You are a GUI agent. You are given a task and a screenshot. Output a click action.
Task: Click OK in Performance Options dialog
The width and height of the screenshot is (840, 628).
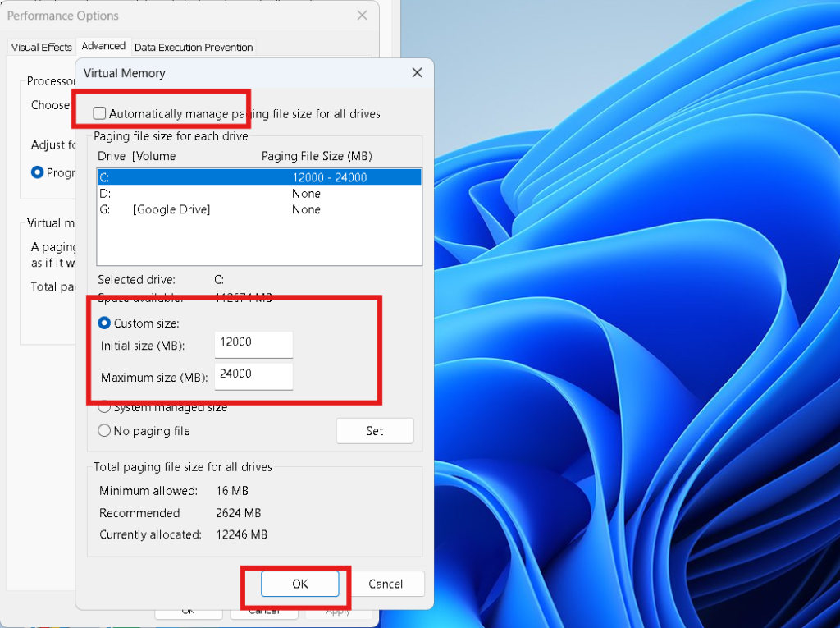[188, 612]
